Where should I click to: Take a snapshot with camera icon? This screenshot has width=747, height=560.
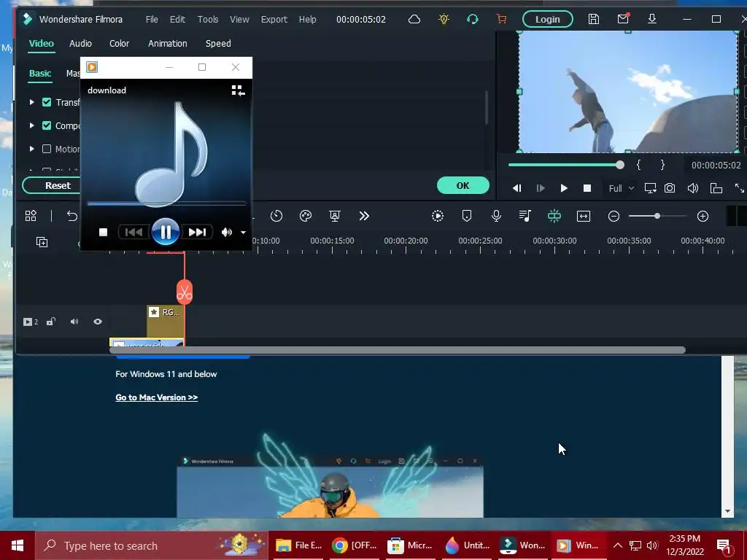click(x=670, y=188)
